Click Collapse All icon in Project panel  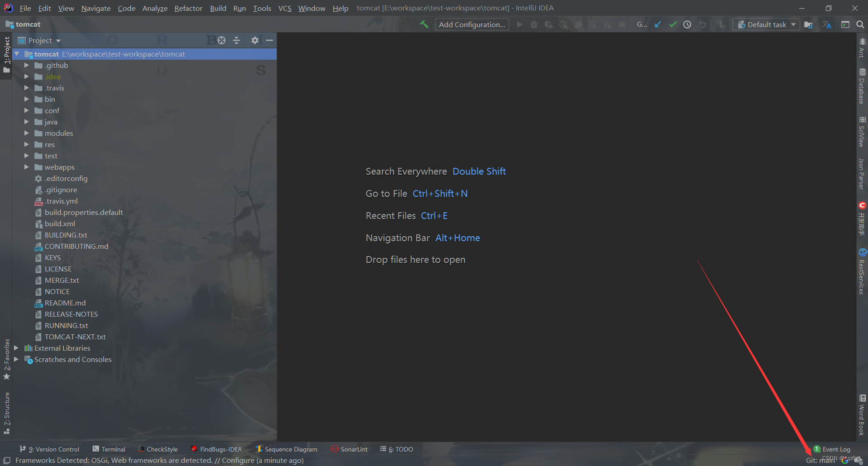[x=236, y=40]
